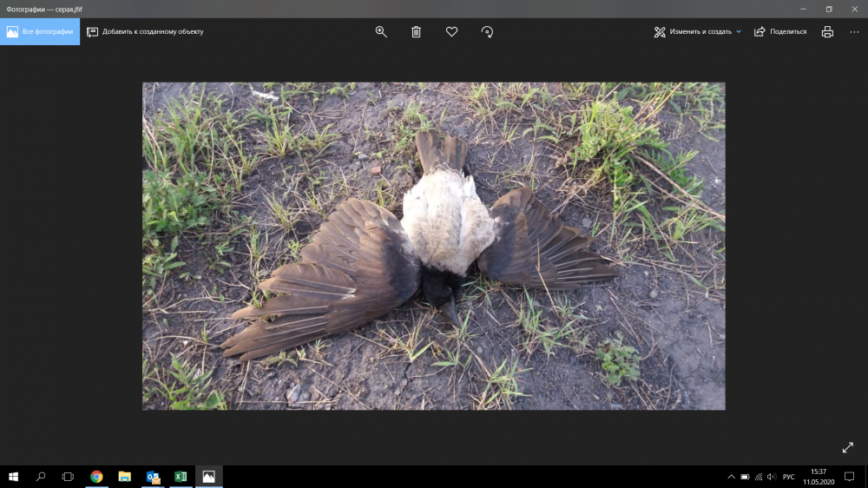Click 'Добавить к созданному объекту'
The width and height of the screenshot is (868, 488).
pos(145,31)
